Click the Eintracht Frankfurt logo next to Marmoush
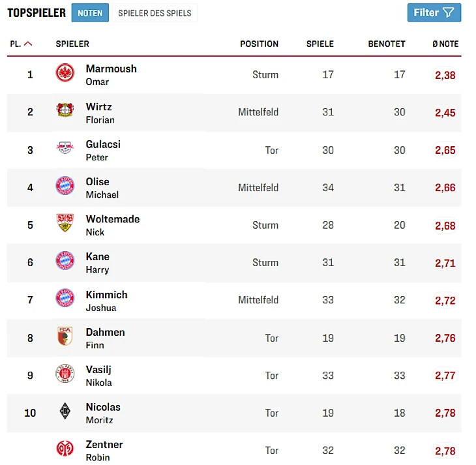Screen dimensions: 476x465 coord(65,73)
